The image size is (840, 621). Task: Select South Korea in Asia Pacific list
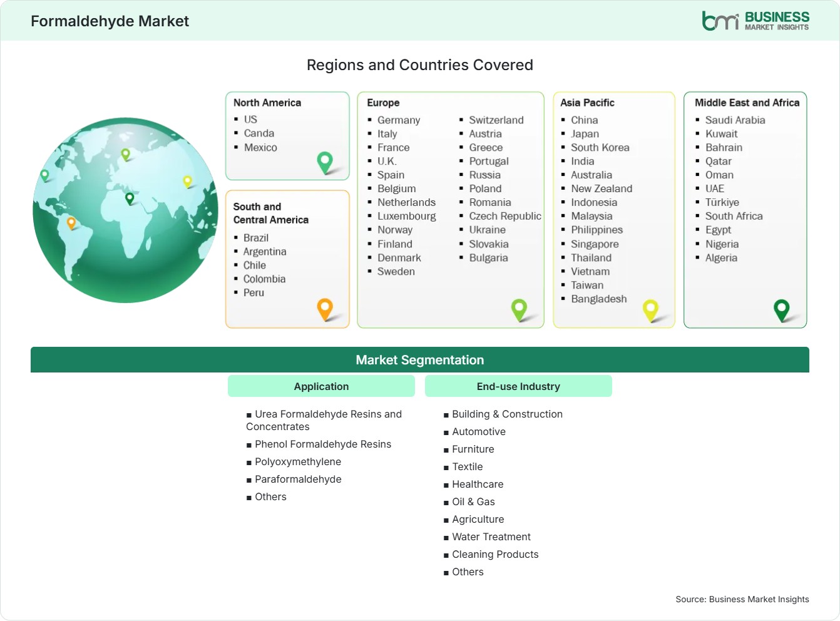point(600,148)
